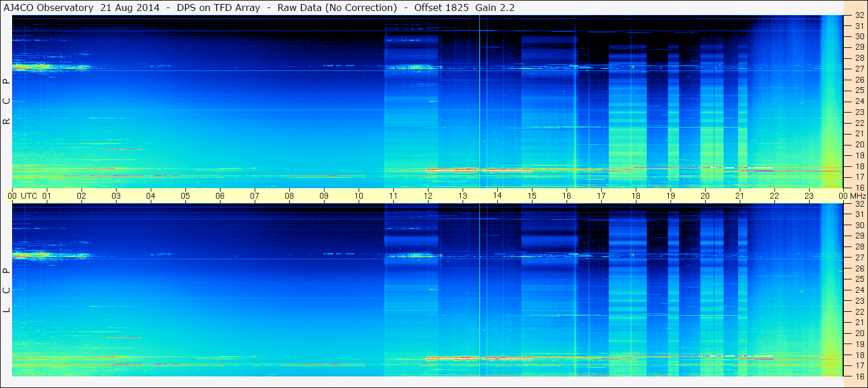
Task: Select the 22 hour mark on time axis
Action: (x=774, y=196)
